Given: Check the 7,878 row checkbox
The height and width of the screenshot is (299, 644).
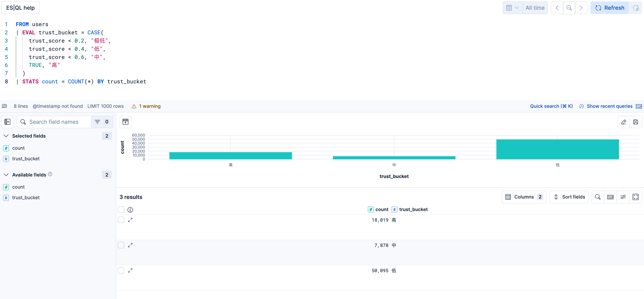Looking at the screenshot, I should [121, 245].
